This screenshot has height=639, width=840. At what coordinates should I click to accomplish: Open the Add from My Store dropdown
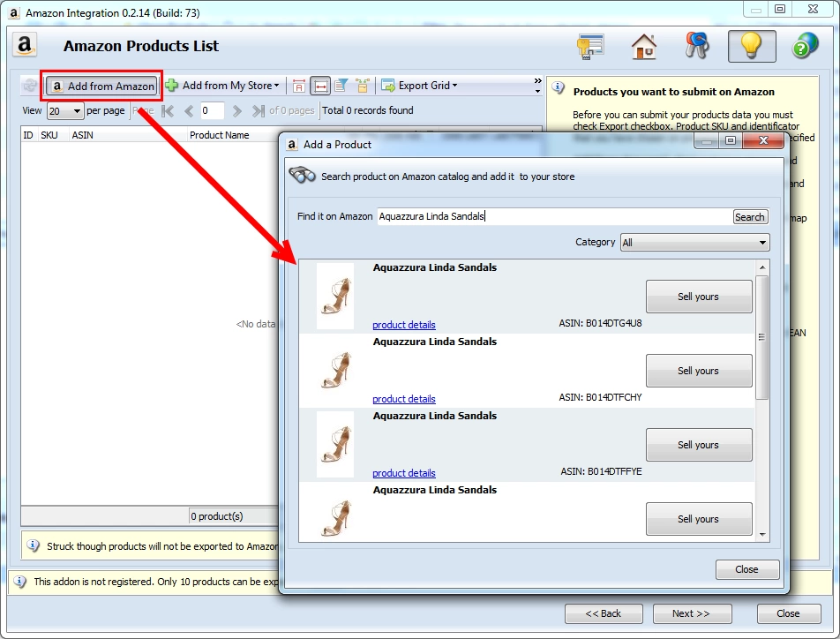click(x=223, y=86)
